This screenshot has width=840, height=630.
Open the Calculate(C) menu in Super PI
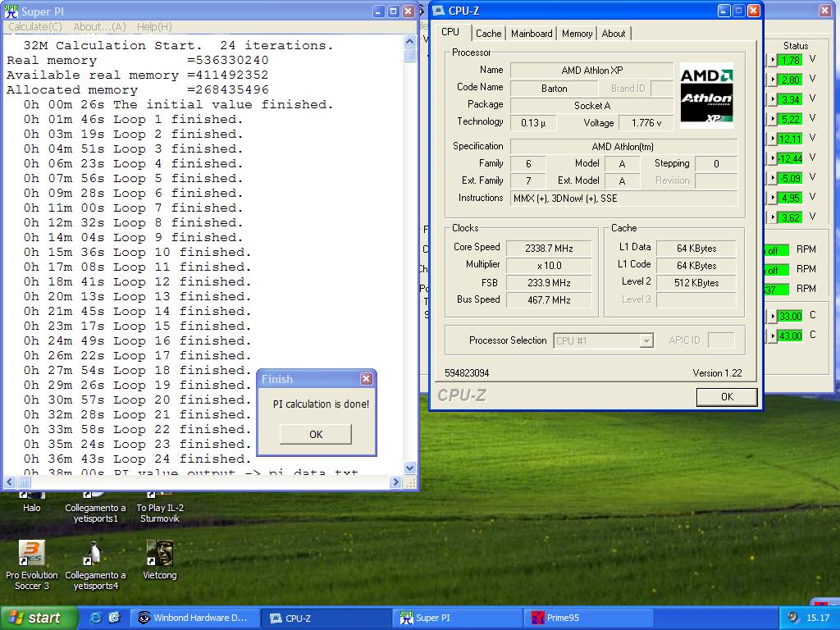click(x=35, y=27)
